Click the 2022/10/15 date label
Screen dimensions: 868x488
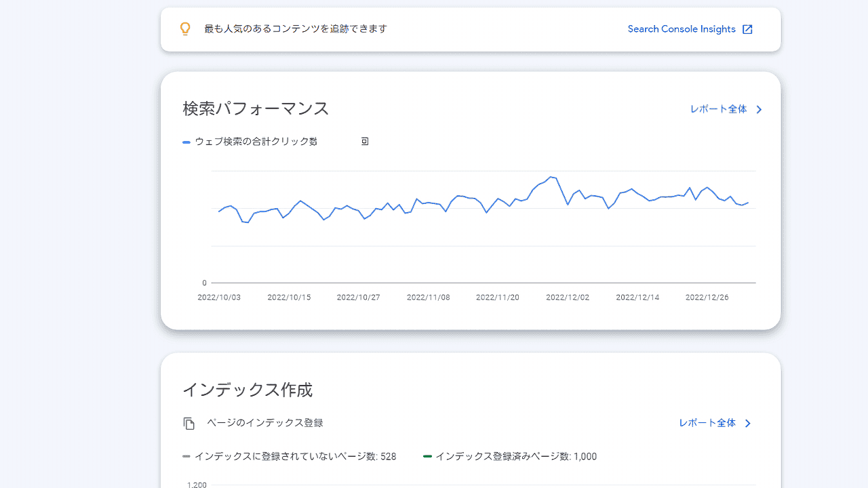tap(289, 298)
